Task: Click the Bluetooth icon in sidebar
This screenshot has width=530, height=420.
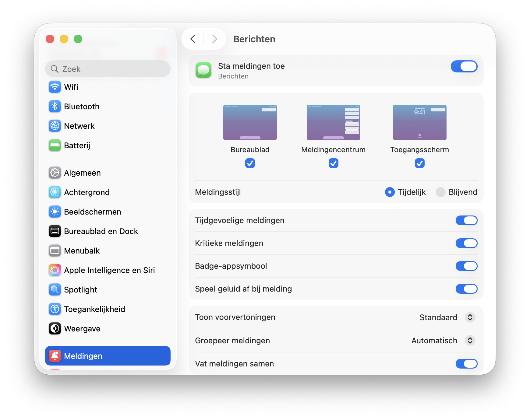Action: (x=55, y=107)
